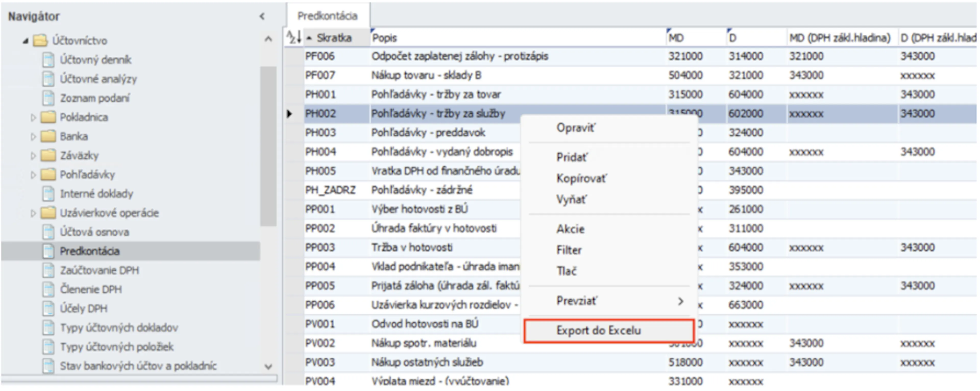Click the Stav bankových účtov icon
This screenshot has width=980, height=391.
(48, 366)
